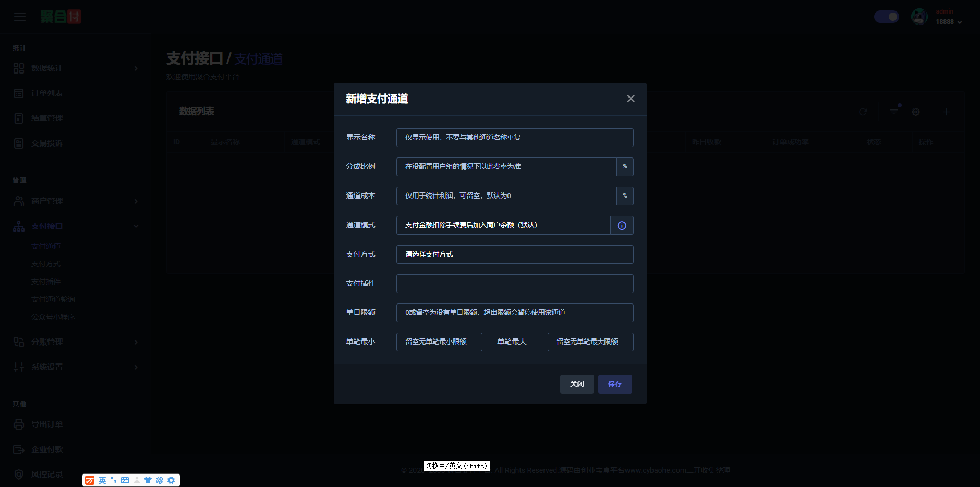The height and width of the screenshot is (487, 980).
Task: Click the 显示名称 input field
Action: [x=514, y=137]
